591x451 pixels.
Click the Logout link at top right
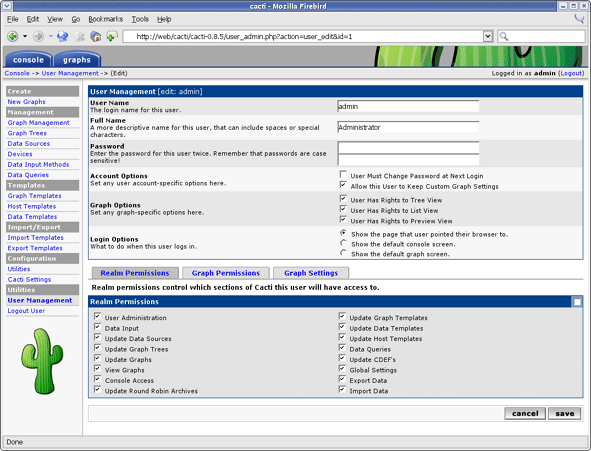pyautogui.click(x=571, y=73)
